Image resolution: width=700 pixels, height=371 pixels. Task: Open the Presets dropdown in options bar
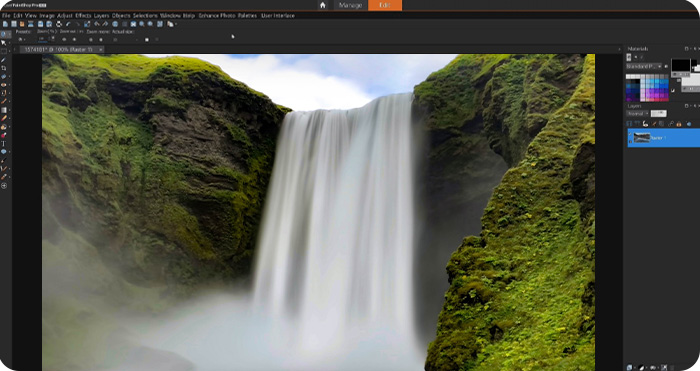coord(21,39)
